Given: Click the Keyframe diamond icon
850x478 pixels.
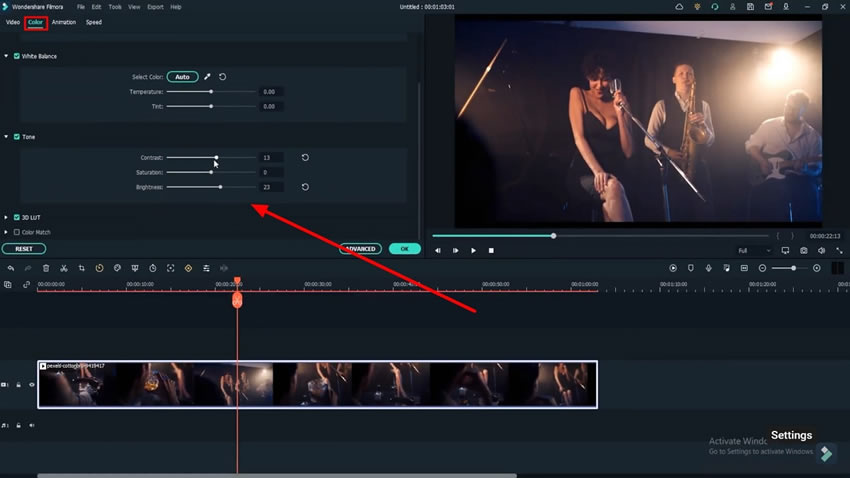Looking at the screenshot, I should click(188, 268).
